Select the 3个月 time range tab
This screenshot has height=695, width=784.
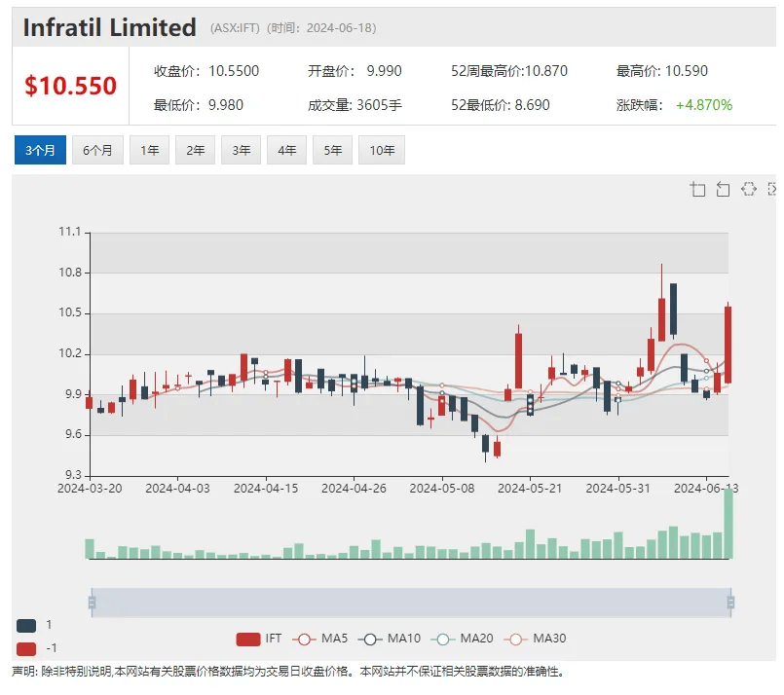point(40,150)
